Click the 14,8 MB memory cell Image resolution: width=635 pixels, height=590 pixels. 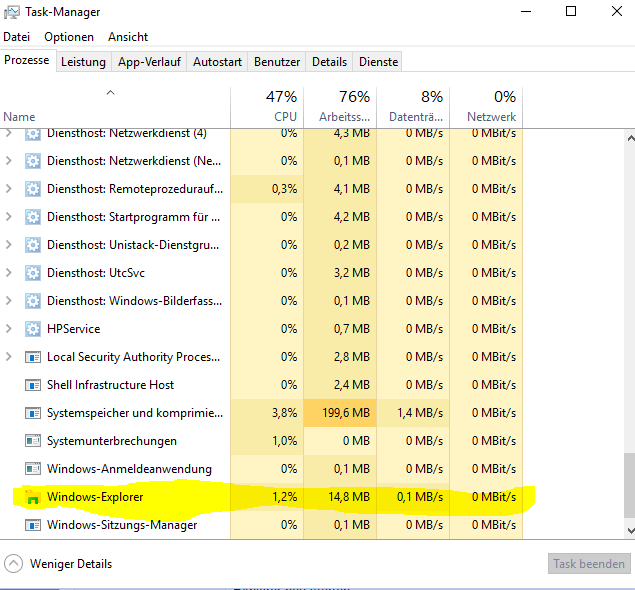click(340, 497)
